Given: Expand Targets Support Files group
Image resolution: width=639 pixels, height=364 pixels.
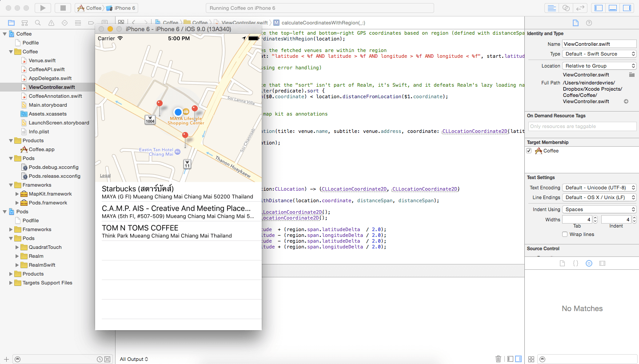Looking at the screenshot, I should click(x=11, y=283).
